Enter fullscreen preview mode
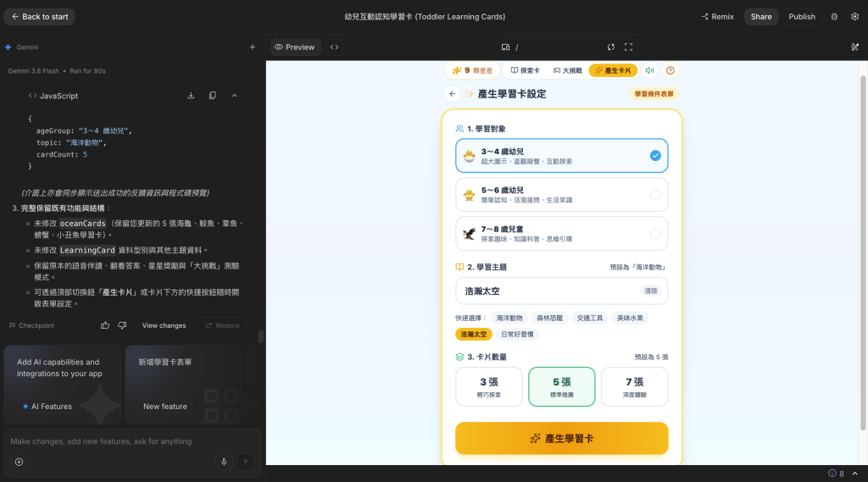Screen dimensions: 868x482 coord(628,47)
